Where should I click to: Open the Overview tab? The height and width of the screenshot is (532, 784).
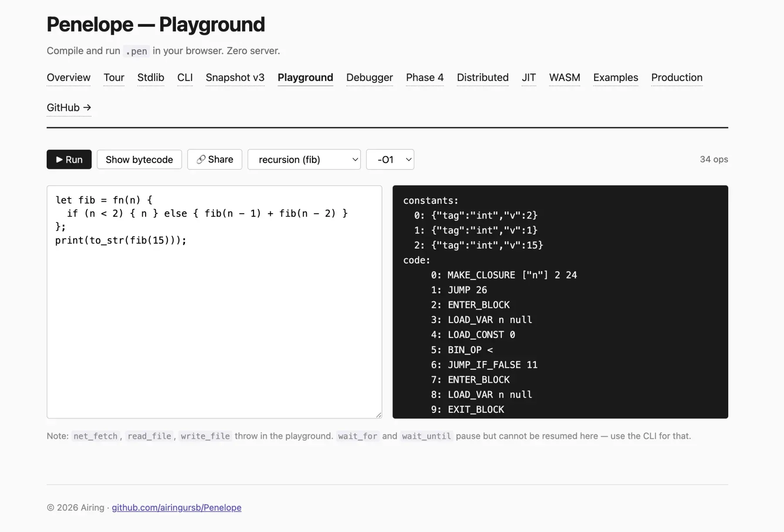click(68, 77)
